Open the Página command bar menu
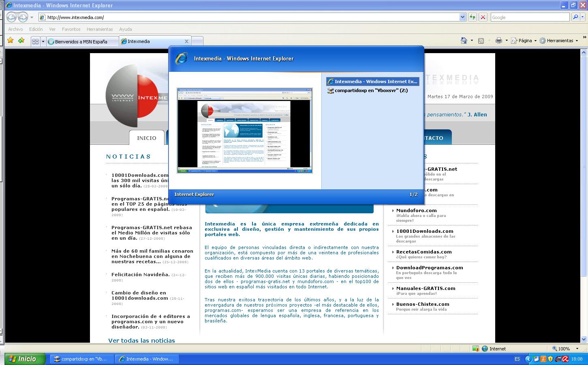Image resolution: width=588 pixels, height=365 pixels. tap(524, 41)
